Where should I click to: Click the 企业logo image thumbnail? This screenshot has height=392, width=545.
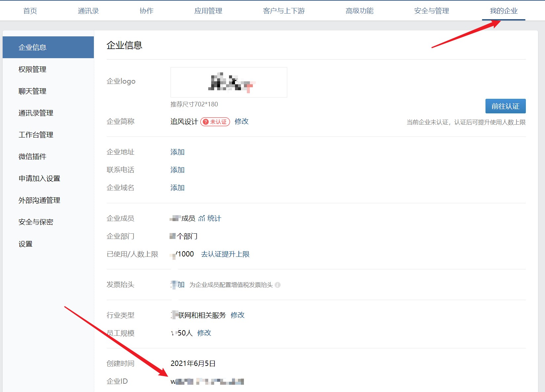click(229, 82)
